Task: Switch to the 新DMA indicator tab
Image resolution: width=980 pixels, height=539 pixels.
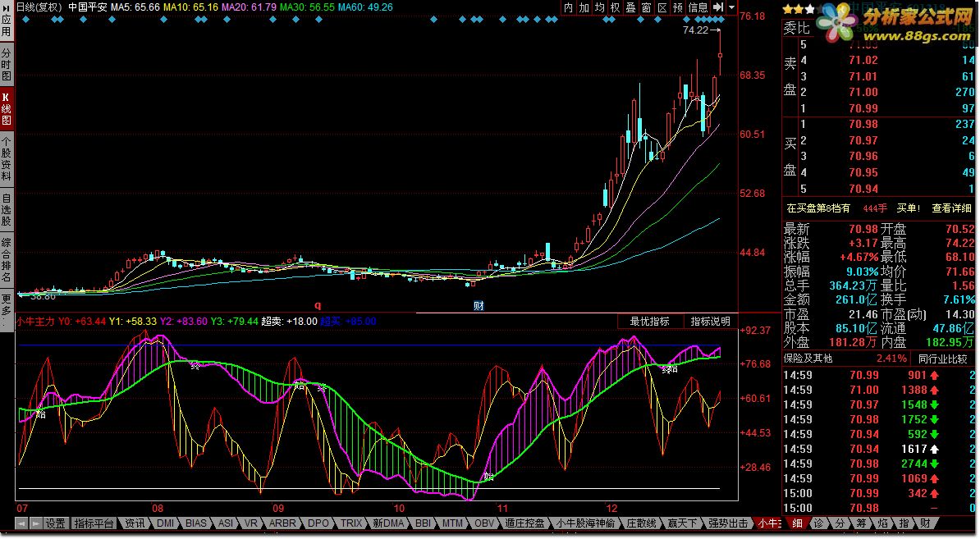Action: pyautogui.click(x=388, y=523)
